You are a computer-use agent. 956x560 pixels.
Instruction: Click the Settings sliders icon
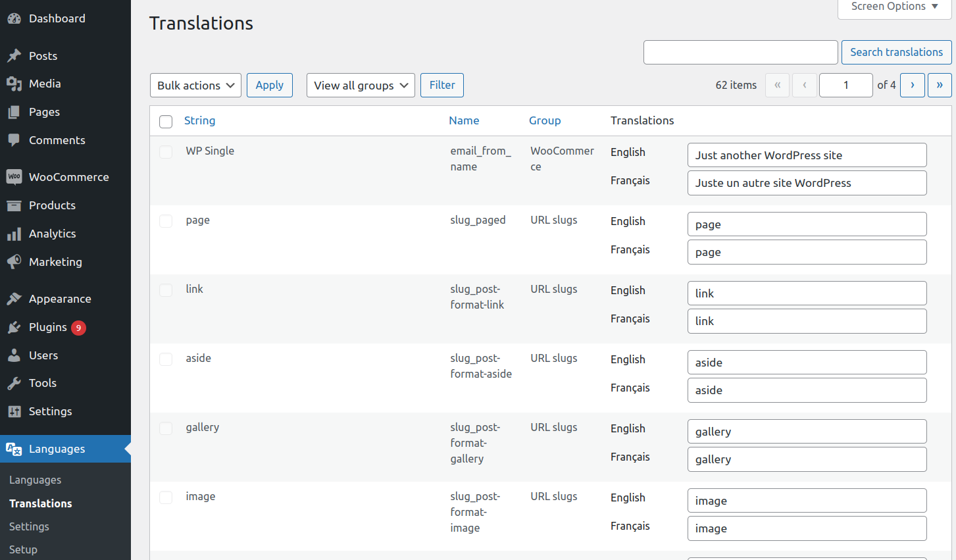pos(14,411)
